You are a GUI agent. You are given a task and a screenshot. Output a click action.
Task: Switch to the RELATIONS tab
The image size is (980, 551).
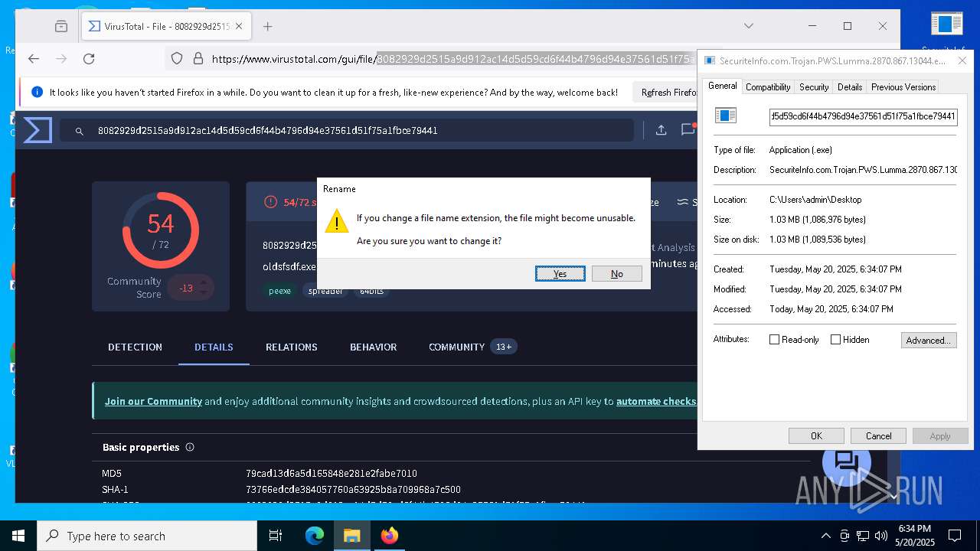pyautogui.click(x=291, y=347)
